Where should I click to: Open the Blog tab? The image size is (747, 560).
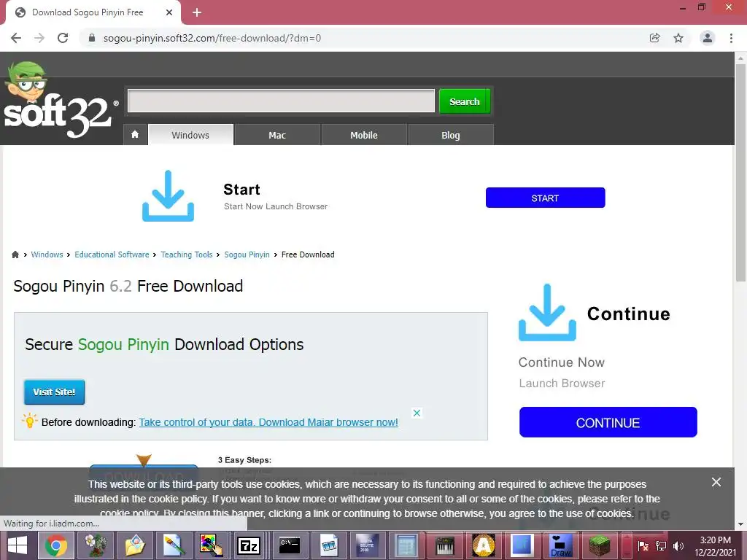(x=451, y=135)
